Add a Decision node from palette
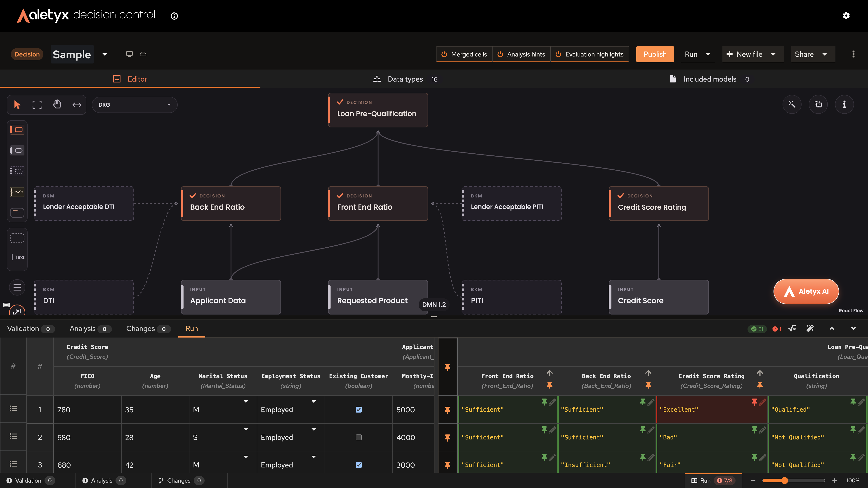Image resolution: width=868 pixels, height=488 pixels. 17,130
